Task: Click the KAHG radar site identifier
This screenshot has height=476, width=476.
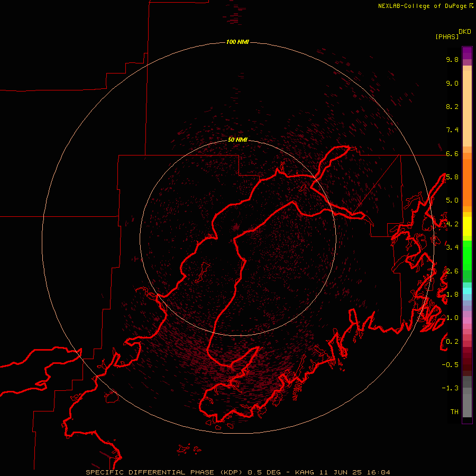Action: [306, 472]
